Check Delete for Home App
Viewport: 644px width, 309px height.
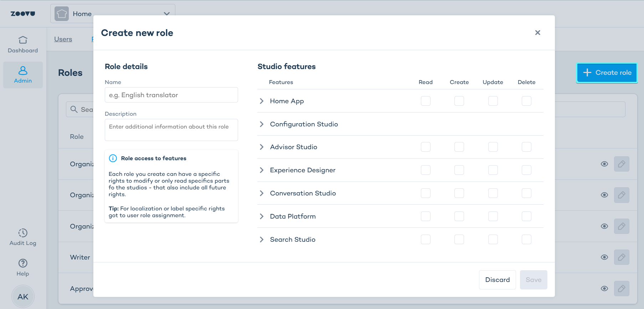pyautogui.click(x=526, y=101)
